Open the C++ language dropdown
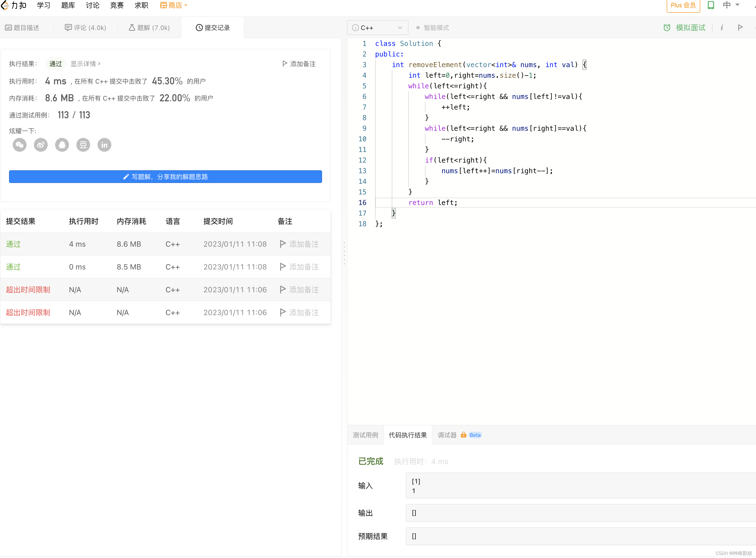The height and width of the screenshot is (558, 756). (x=377, y=28)
